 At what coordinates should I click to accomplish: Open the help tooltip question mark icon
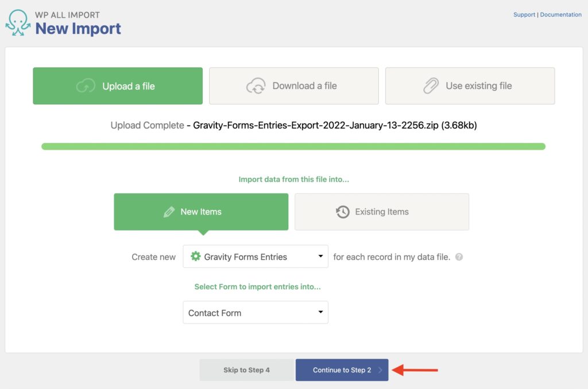(459, 257)
